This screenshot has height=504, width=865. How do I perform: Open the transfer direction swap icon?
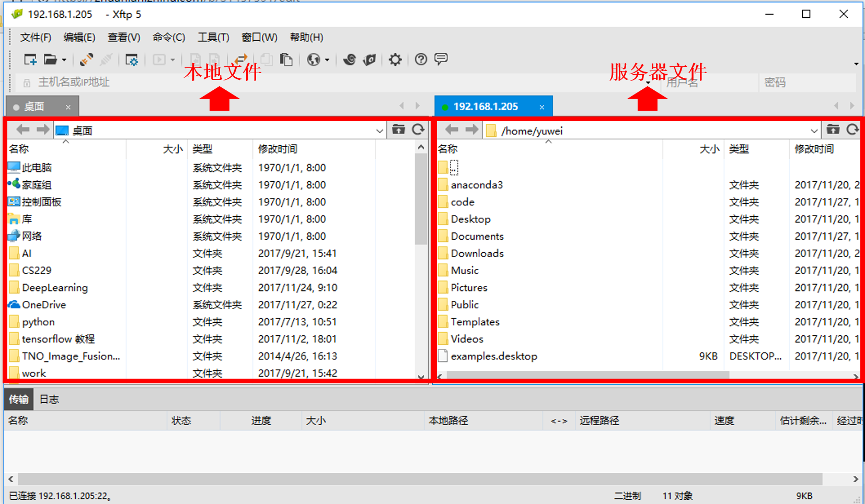click(240, 59)
